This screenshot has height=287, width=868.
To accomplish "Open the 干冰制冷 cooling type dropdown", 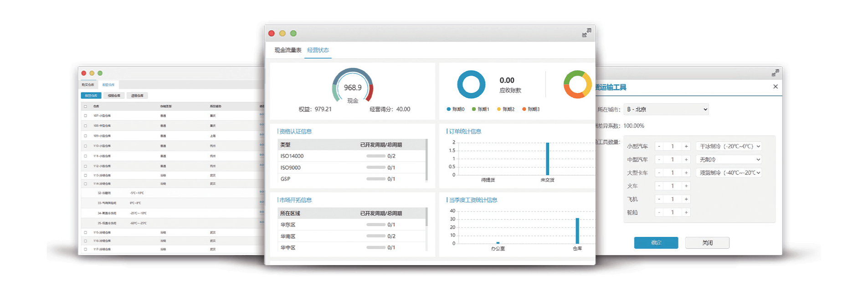I will point(729,146).
